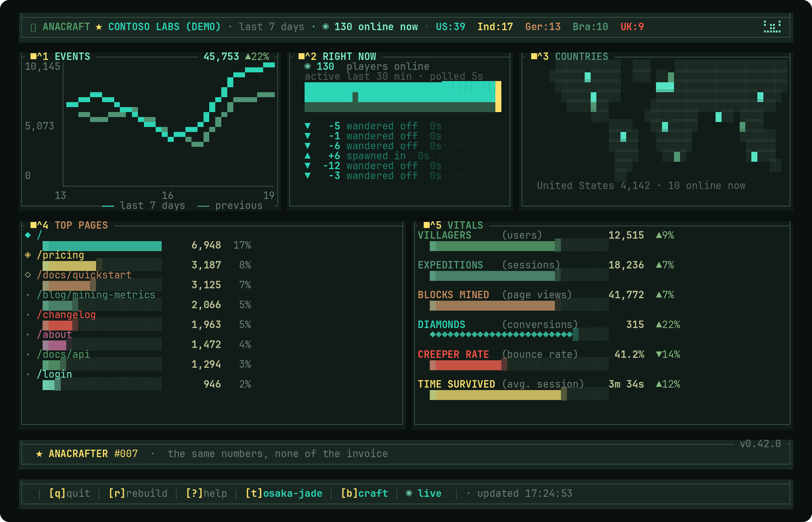Click the teal diamond marker for the / page
The image size is (812, 522).
click(28, 235)
